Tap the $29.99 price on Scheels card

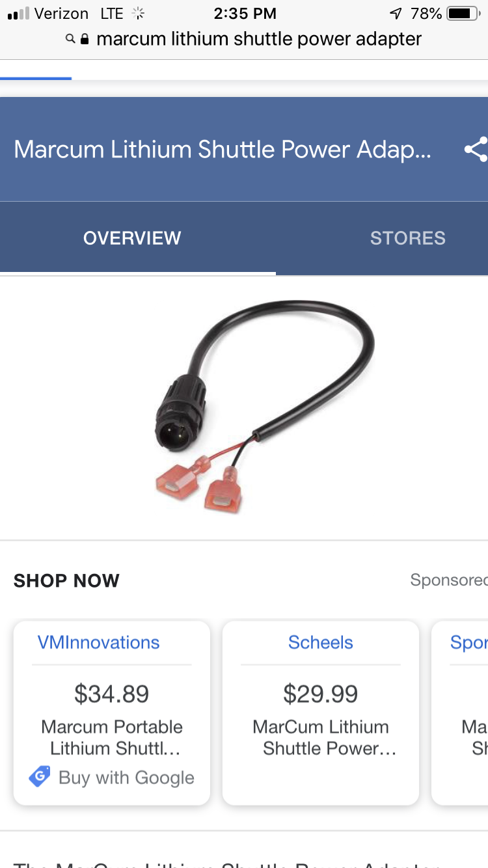pyautogui.click(x=321, y=694)
